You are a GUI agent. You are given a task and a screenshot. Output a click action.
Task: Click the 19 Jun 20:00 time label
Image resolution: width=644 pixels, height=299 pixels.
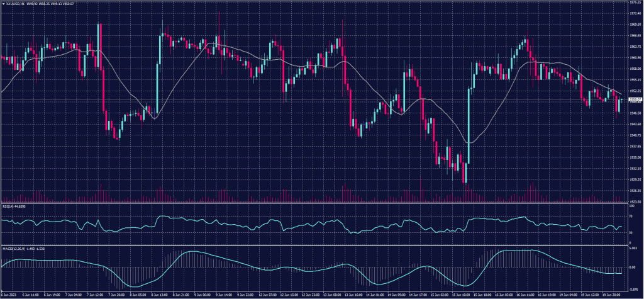612,295
